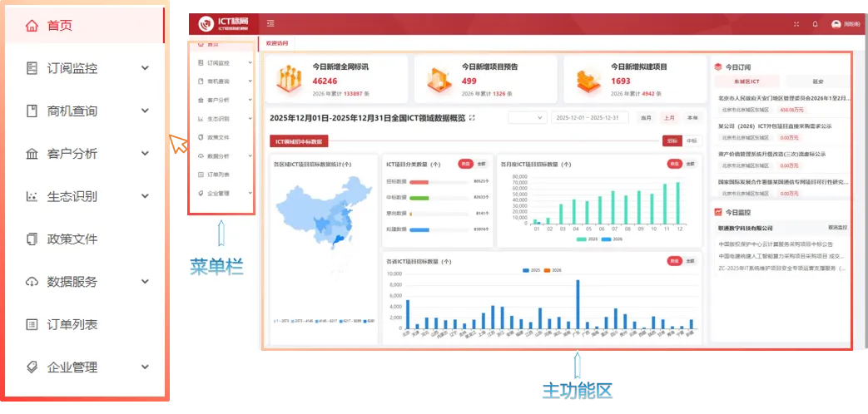Open empty dropdown left of date range
This screenshot has height=414, width=868.
point(528,118)
